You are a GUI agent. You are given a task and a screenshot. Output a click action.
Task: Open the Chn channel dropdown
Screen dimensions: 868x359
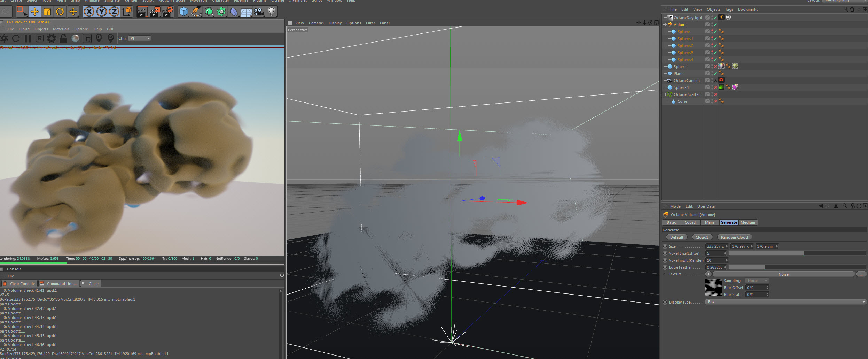coord(140,38)
